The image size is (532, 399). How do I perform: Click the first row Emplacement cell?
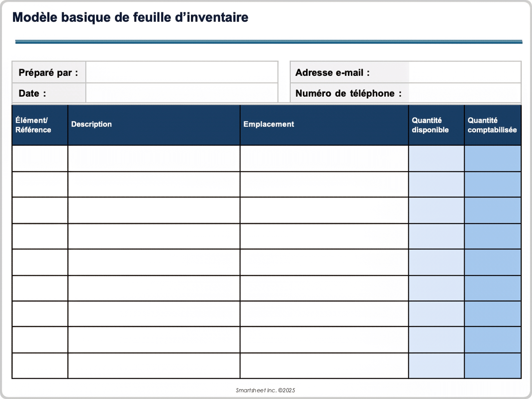pyautogui.click(x=324, y=158)
